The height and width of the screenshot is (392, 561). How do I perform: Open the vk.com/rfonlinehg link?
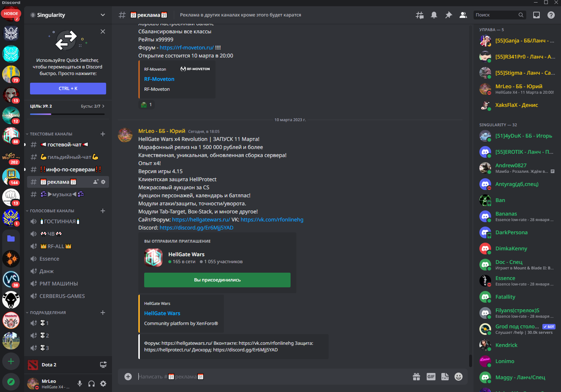tap(272, 220)
